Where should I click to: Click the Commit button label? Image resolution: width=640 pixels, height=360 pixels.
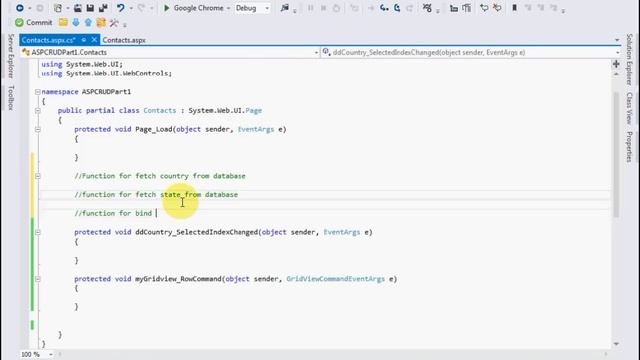pyautogui.click(x=39, y=22)
